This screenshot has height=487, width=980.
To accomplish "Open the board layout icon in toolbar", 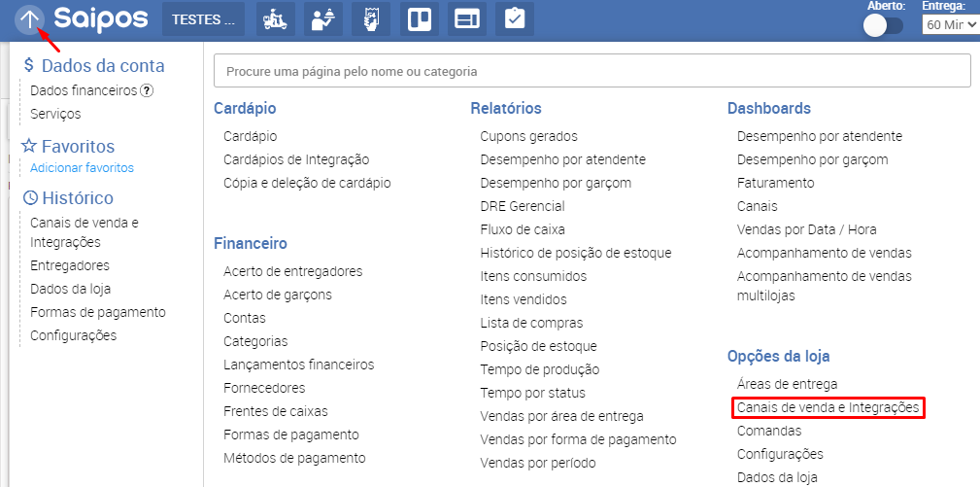I will pos(419,18).
